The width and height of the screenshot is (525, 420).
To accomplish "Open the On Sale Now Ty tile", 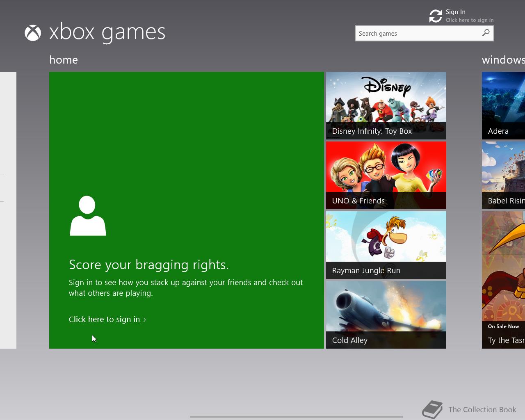I will click(503, 280).
